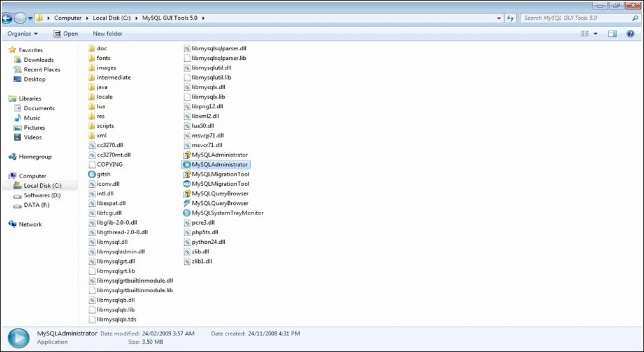Select the zlib1.dll file
The image size is (644, 352).
pyautogui.click(x=197, y=262)
